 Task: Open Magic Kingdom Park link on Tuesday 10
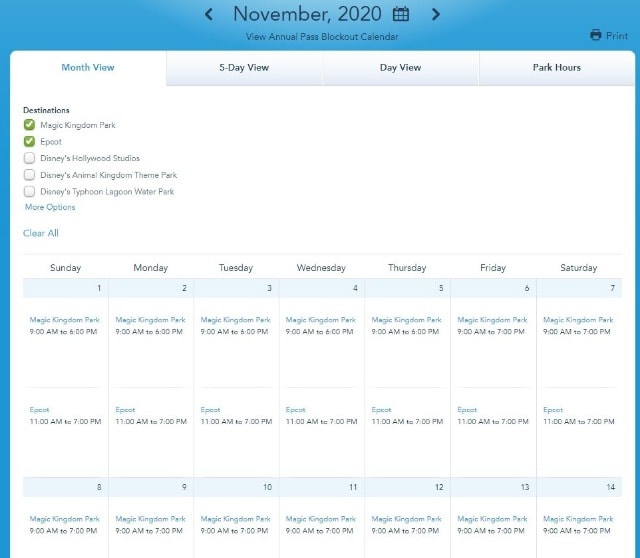[x=236, y=519]
